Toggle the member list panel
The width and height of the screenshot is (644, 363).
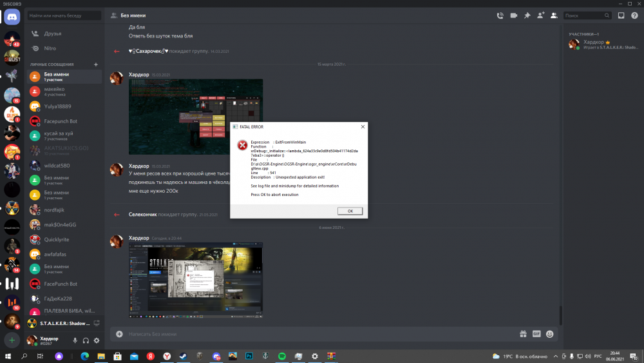point(553,15)
